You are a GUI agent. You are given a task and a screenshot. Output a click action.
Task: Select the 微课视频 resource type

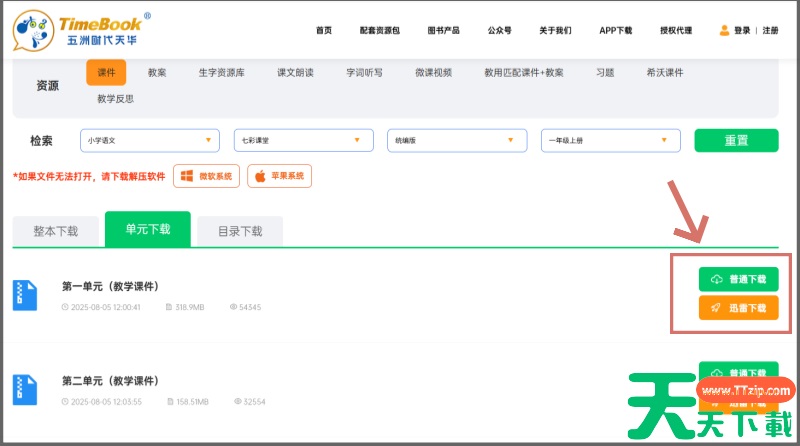(x=434, y=72)
